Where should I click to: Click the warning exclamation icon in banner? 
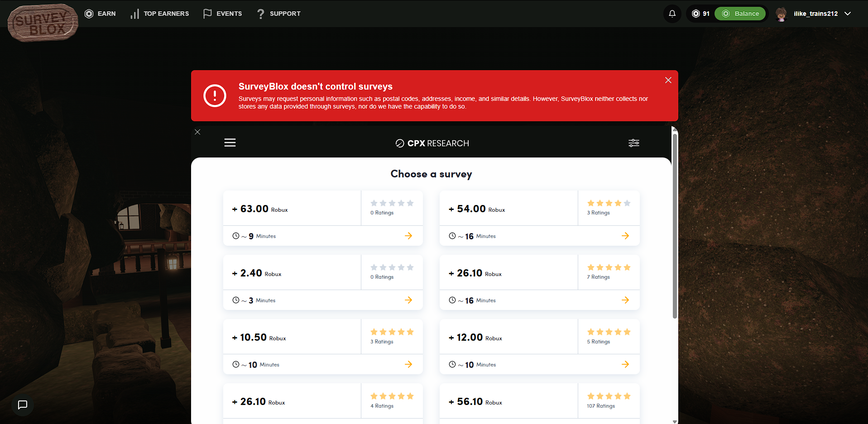215,95
